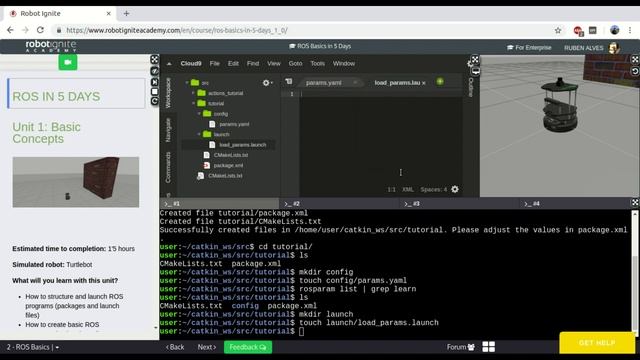640x360 pixels.
Task: Open the Navigate side panel tab
Action: coord(168,130)
